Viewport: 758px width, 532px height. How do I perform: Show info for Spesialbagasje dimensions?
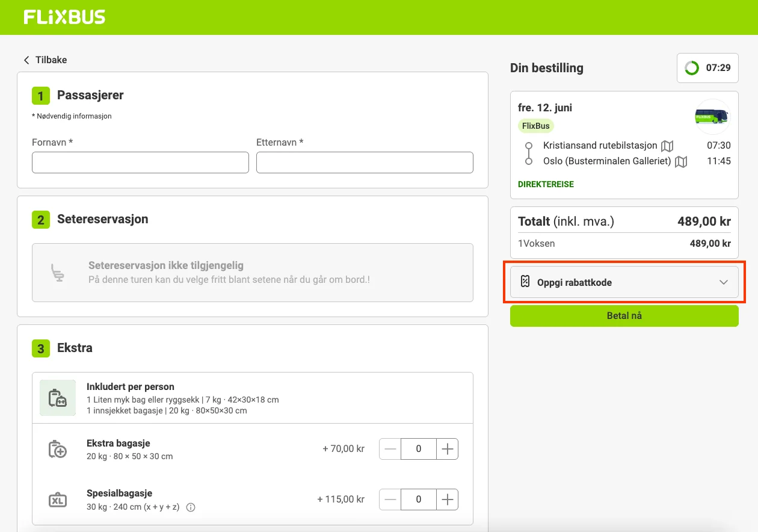(191, 507)
